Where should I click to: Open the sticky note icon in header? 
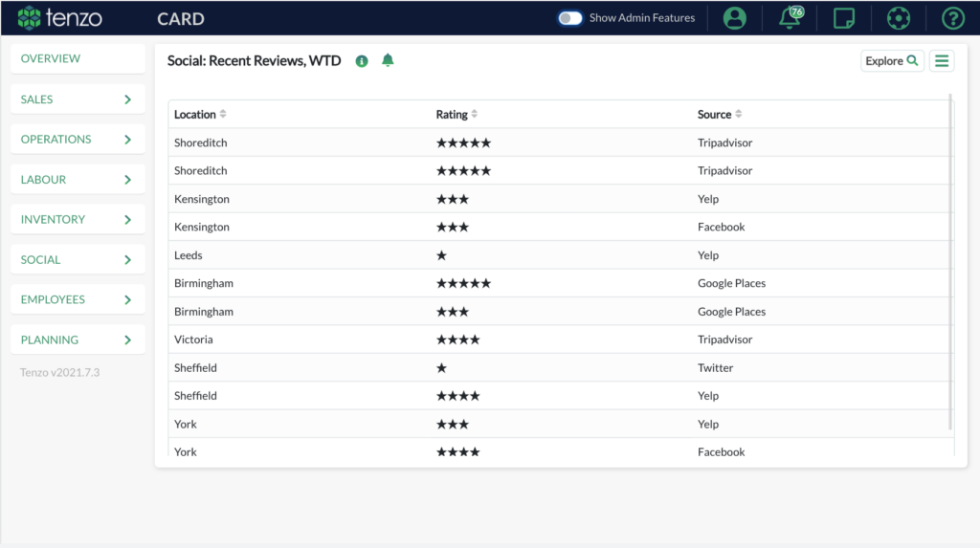coord(844,18)
